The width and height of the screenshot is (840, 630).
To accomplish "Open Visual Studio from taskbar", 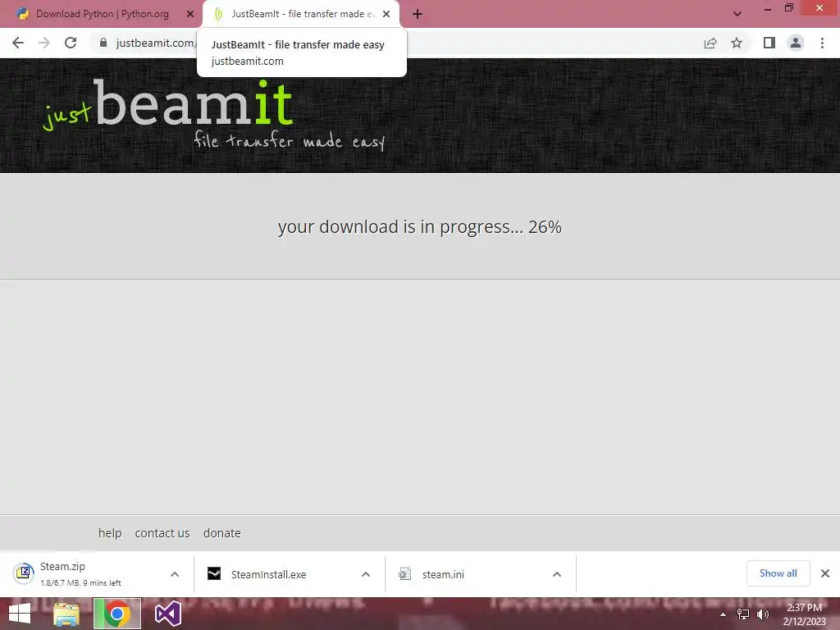I will (x=167, y=614).
